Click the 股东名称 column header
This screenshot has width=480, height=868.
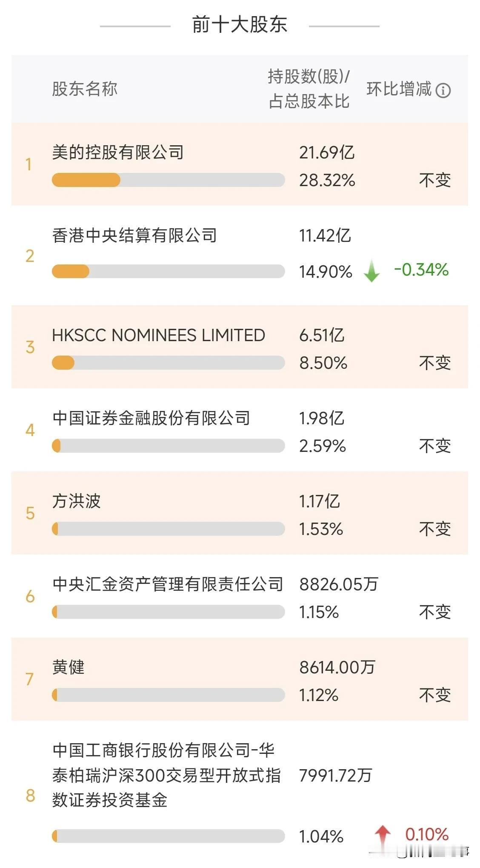tap(84, 89)
